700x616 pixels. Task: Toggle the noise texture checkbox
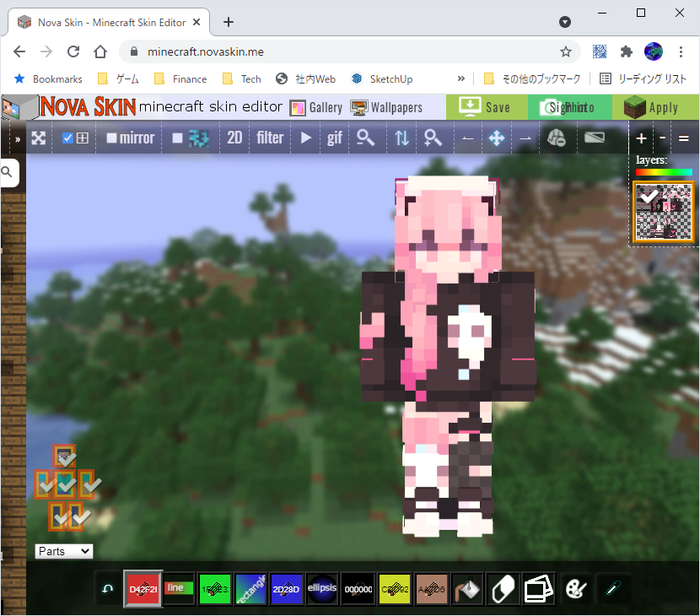pyautogui.click(x=177, y=138)
